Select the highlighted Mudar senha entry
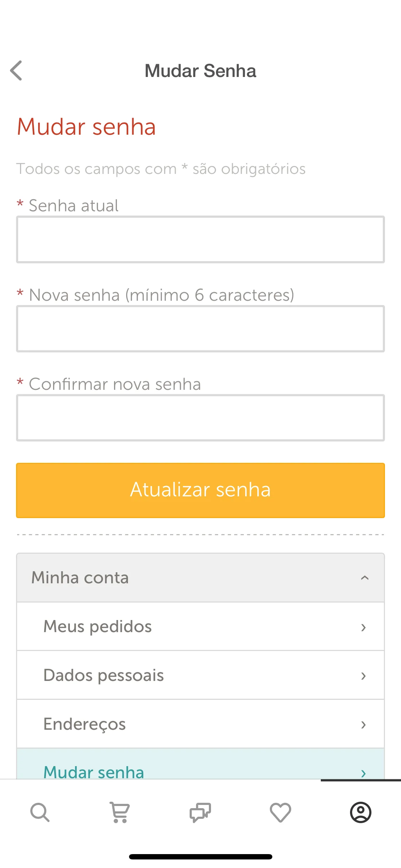The width and height of the screenshot is (401, 868). [200, 764]
